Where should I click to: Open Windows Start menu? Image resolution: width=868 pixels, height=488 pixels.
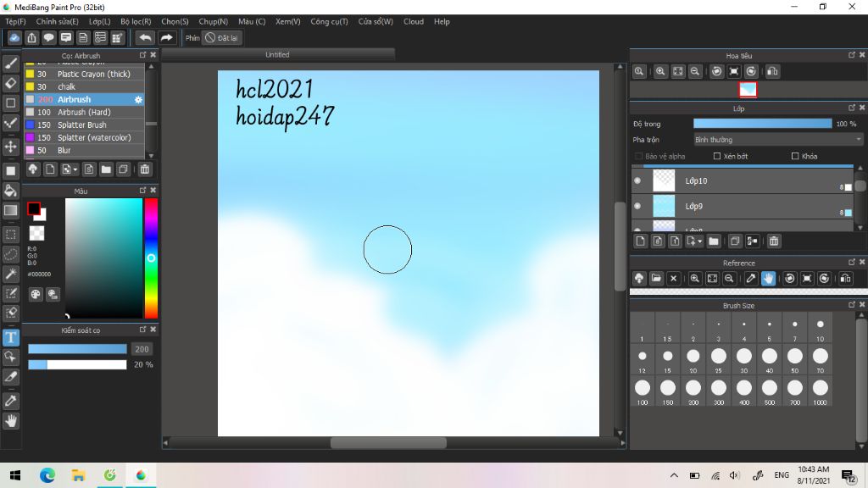[x=15, y=475]
